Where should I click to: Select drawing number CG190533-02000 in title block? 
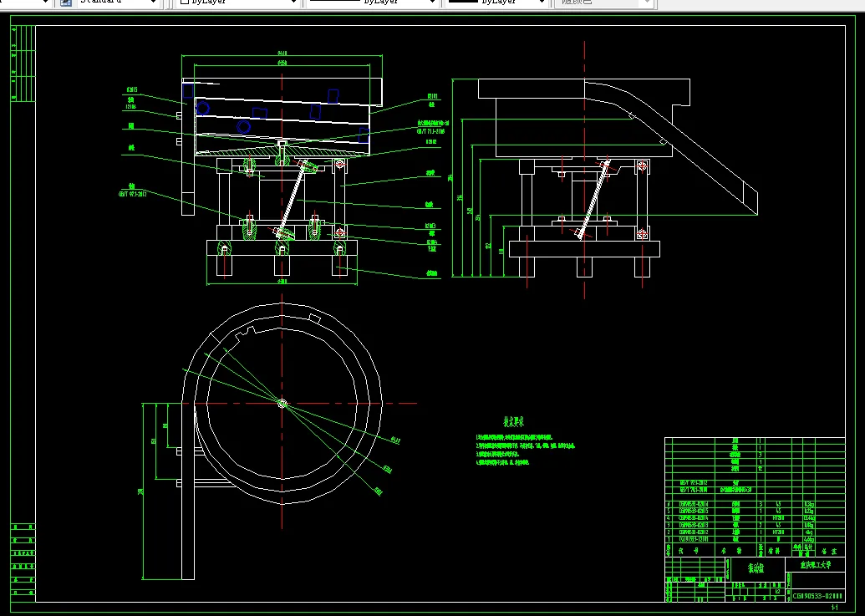(817, 596)
